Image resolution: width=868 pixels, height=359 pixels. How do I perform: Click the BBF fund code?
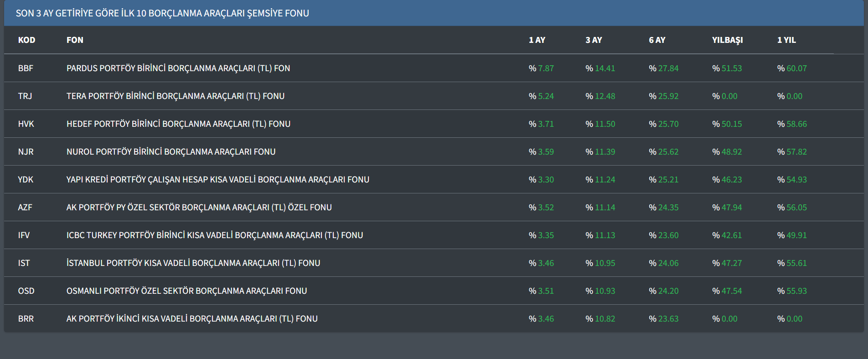coord(26,68)
